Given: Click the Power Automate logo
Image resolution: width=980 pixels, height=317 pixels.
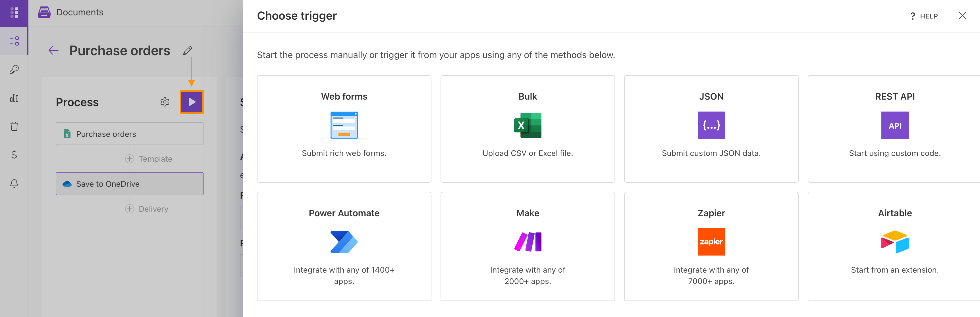Looking at the screenshot, I should [344, 242].
